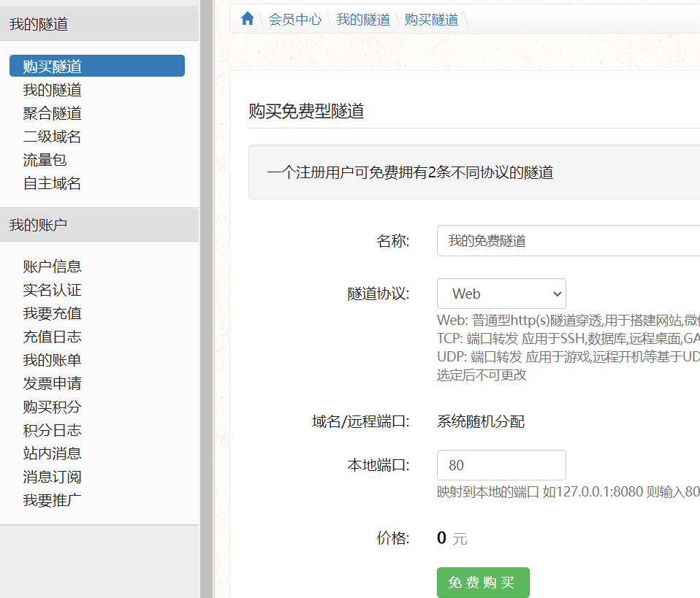This screenshot has height=598, width=700.
Task: Click the 本地端口 input field
Action: (x=501, y=465)
